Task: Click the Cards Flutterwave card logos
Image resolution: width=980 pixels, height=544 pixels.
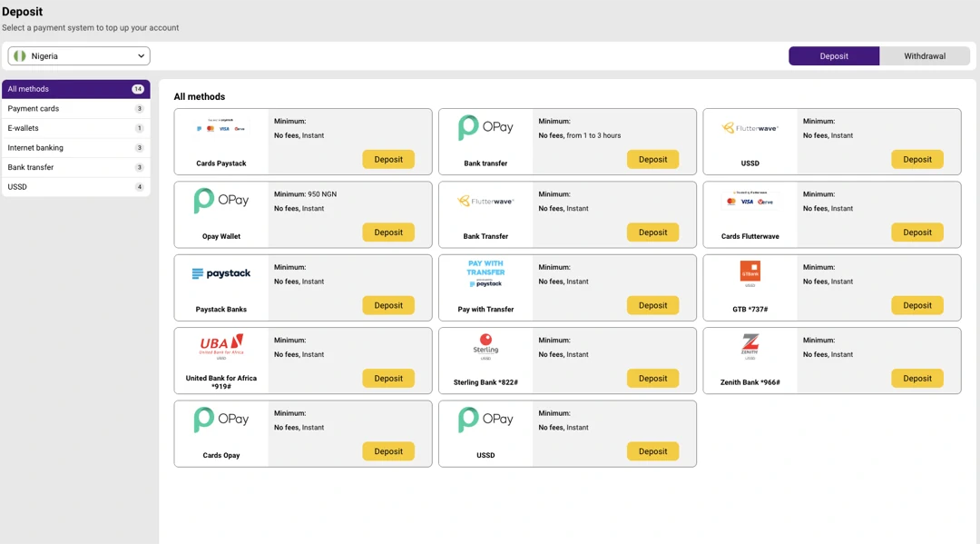Action: point(750,200)
